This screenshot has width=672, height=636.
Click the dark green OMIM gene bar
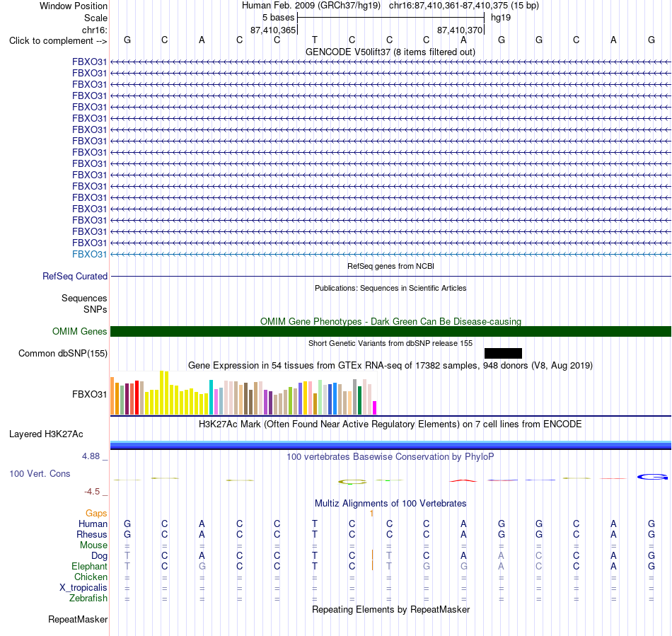(x=390, y=331)
